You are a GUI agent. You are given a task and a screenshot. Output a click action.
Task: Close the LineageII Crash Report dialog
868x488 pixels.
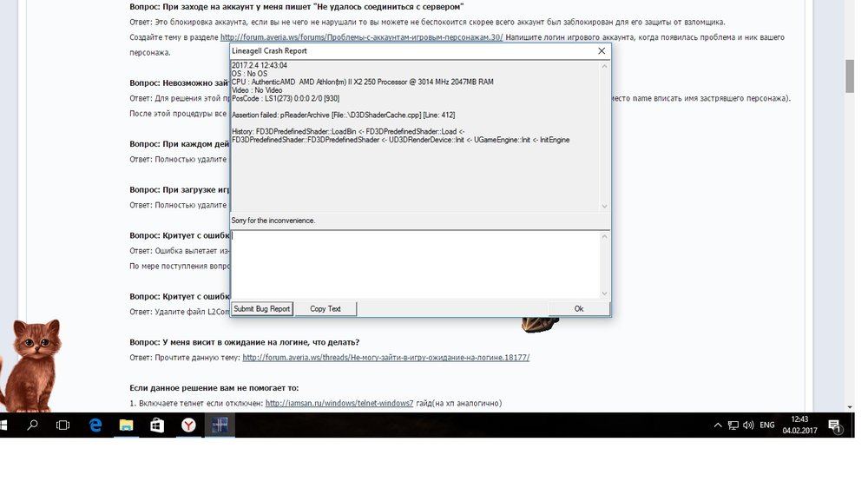tap(602, 51)
